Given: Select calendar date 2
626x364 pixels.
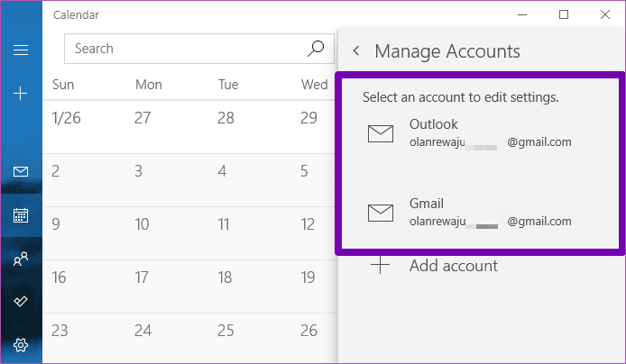Looking at the screenshot, I should [x=56, y=171].
